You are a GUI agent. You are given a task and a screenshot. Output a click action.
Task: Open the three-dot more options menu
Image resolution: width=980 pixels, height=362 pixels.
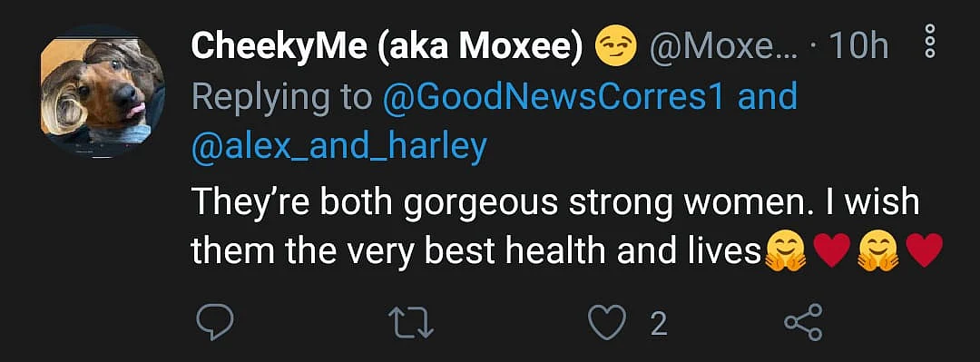pyautogui.click(x=929, y=41)
